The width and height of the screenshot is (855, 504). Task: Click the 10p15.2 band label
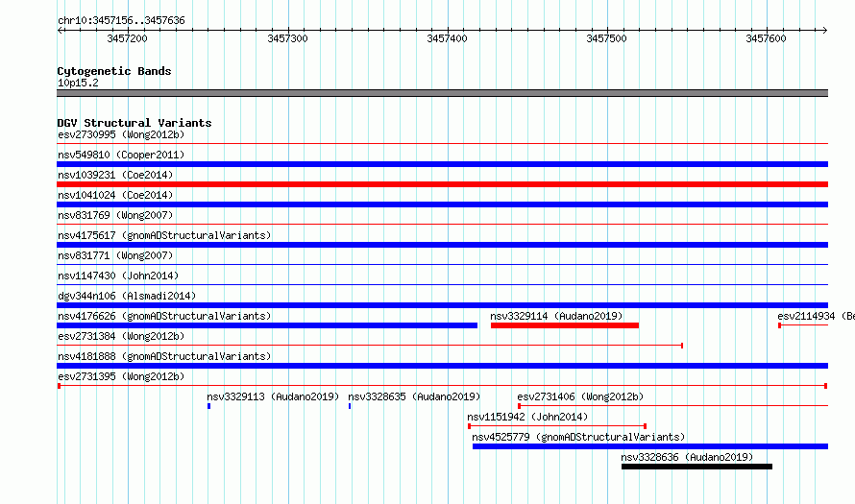78,83
